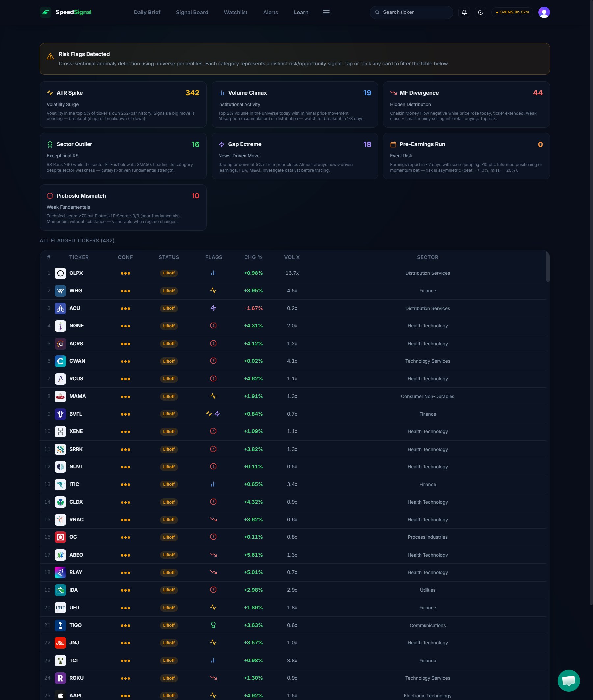Screen dimensions: 593x700
Task: Click ATR spike flag icon for WHG
Action: [x=213, y=290]
